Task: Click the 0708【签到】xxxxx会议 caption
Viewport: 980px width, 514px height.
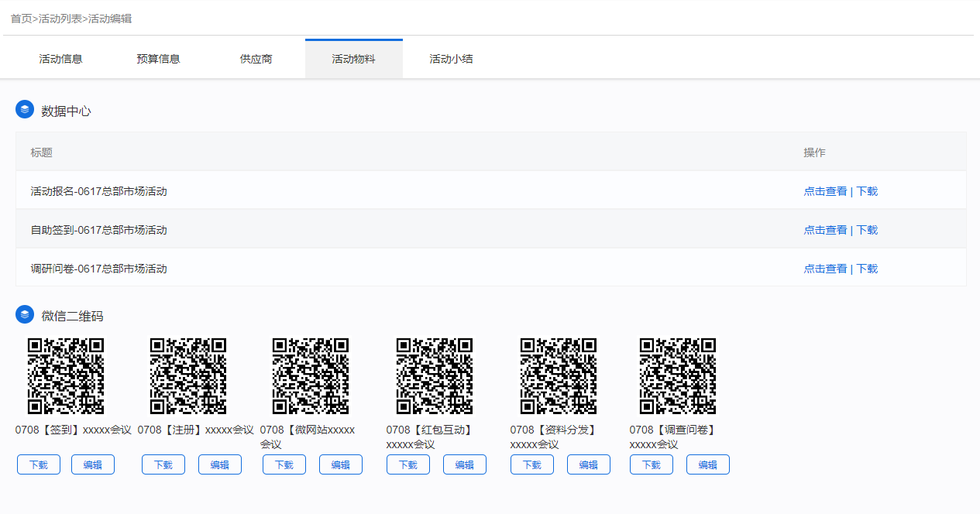Action: pos(74,430)
